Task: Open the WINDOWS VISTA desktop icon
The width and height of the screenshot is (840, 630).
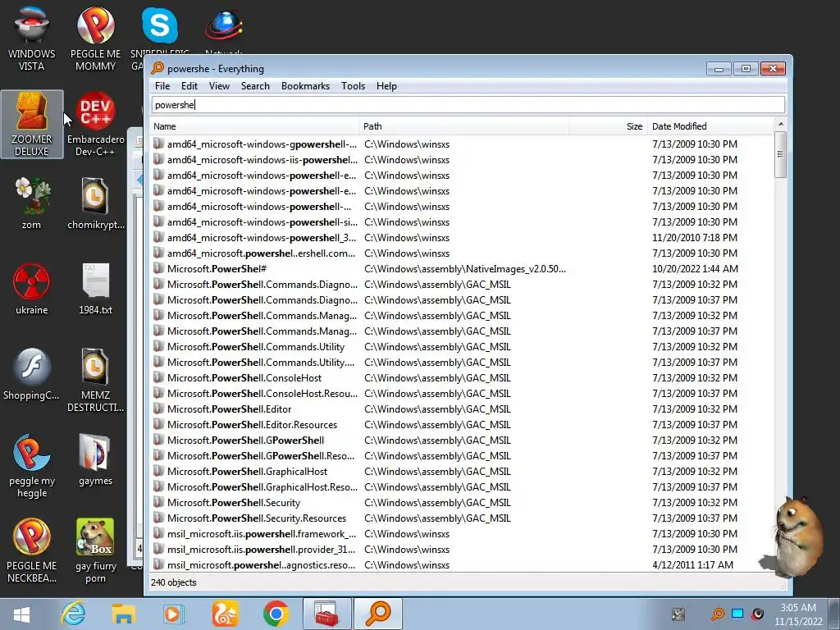Action: pos(32,38)
